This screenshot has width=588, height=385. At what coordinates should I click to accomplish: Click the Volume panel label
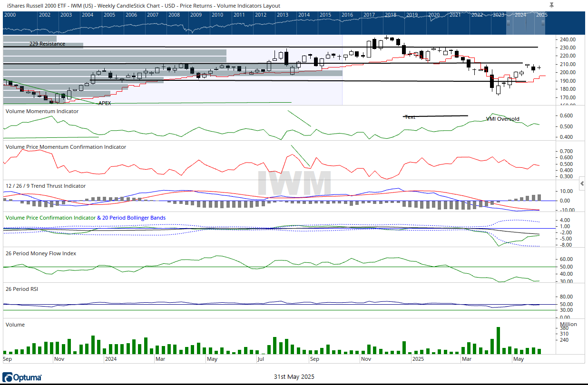pos(15,325)
